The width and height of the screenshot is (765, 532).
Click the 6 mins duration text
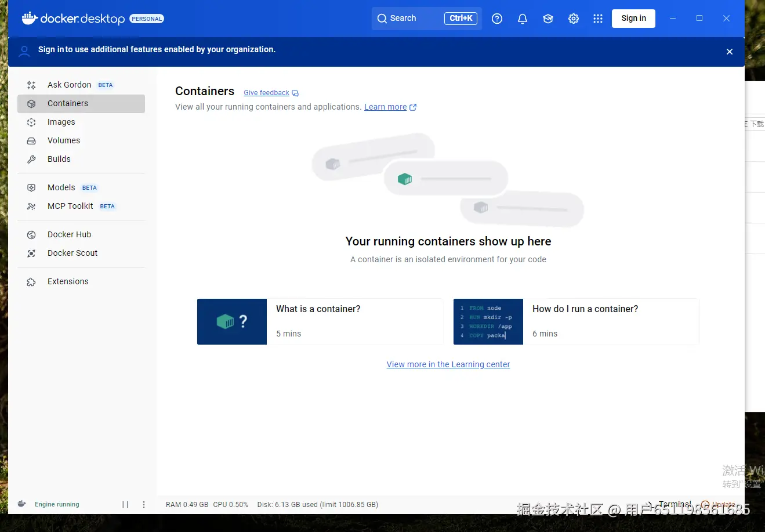point(545,334)
